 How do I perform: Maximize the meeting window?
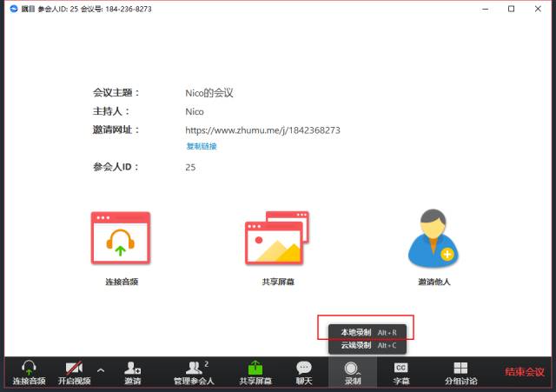511,9
